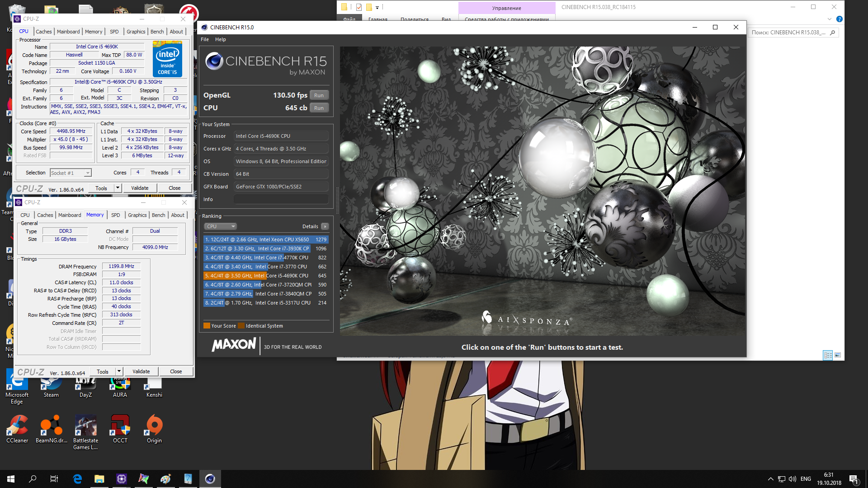
Task: Open Windows Start menu
Action: point(11,479)
